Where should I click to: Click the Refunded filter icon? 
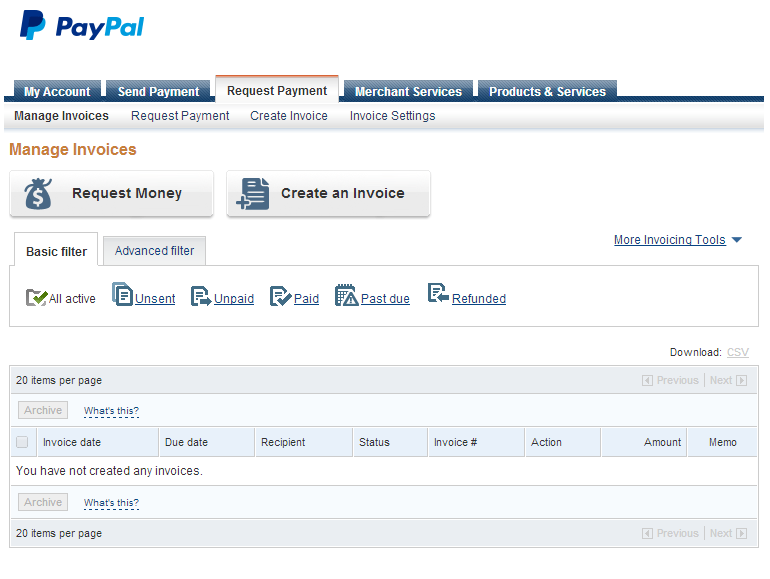pyautogui.click(x=438, y=294)
